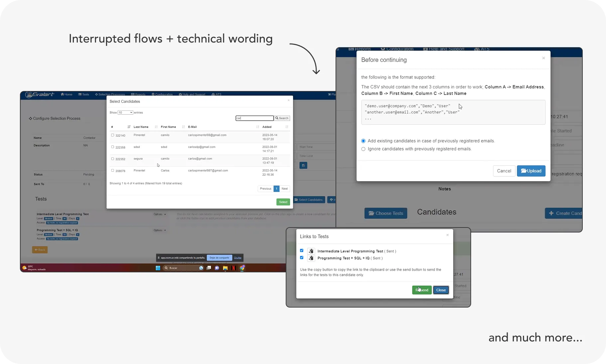Viewport: 606px width, 364px height.
Task: Click Cancel in Before continuing dialog
Action: click(x=504, y=171)
